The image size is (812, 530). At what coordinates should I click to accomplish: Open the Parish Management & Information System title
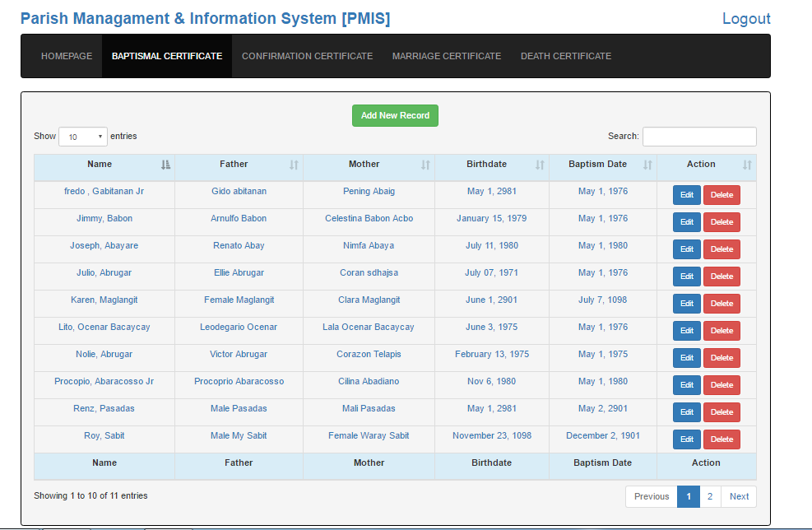(205, 19)
